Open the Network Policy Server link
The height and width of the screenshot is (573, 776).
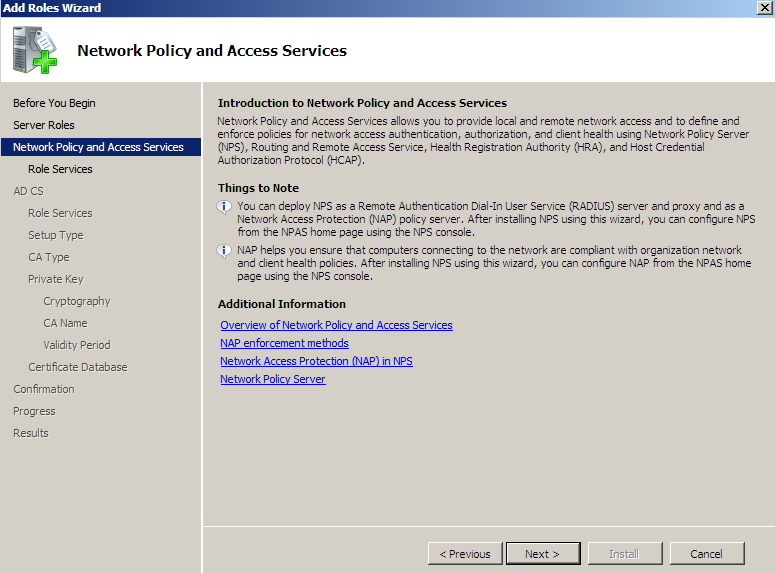pos(272,379)
